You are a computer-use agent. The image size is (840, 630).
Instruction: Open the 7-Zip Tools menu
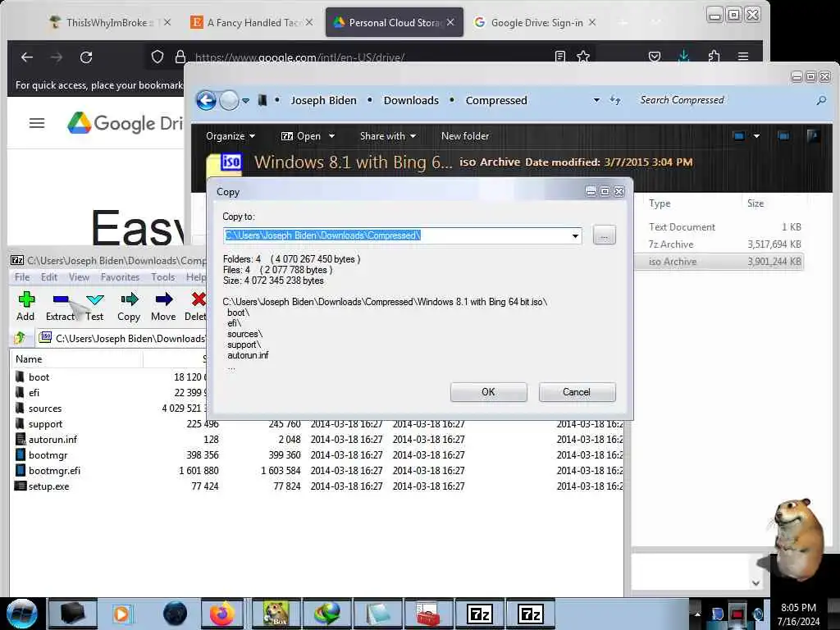point(163,277)
